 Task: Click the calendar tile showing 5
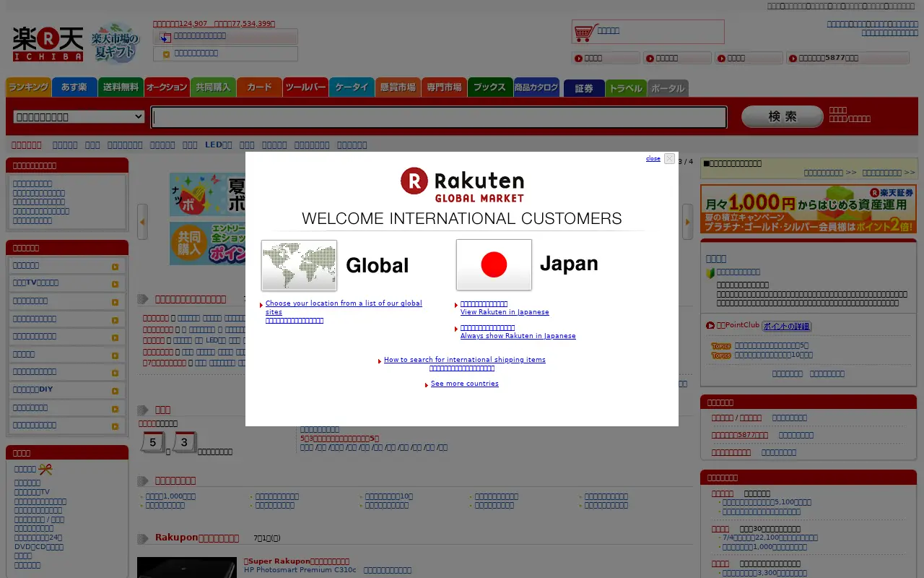pos(152,442)
